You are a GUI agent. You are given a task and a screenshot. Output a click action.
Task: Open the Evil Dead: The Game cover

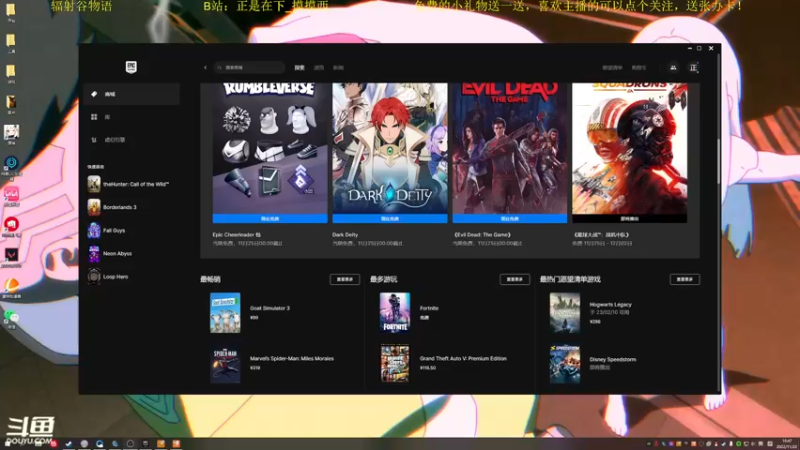pos(510,148)
